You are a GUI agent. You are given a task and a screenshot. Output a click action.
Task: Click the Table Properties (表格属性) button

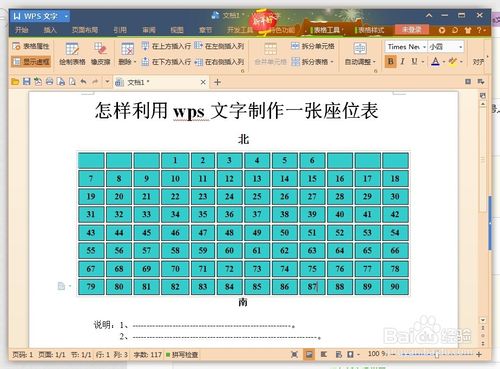coord(31,46)
